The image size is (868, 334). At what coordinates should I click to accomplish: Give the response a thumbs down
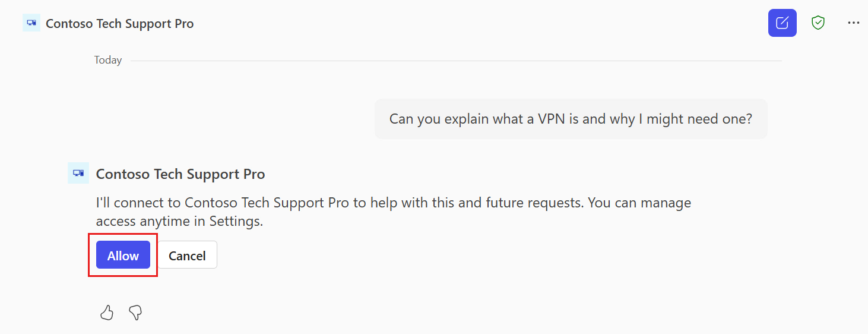pos(135,313)
